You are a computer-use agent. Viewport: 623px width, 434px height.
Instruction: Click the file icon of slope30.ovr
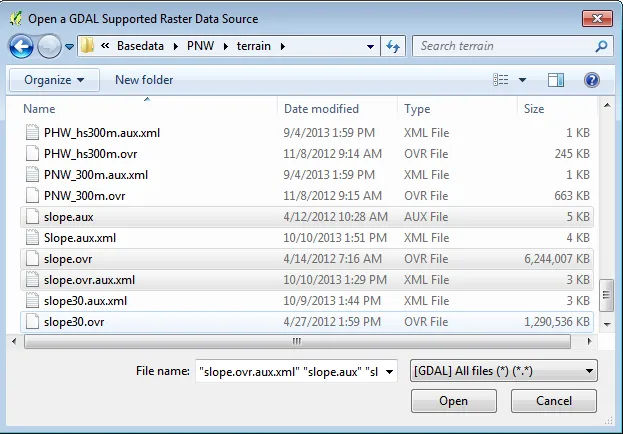pos(32,322)
